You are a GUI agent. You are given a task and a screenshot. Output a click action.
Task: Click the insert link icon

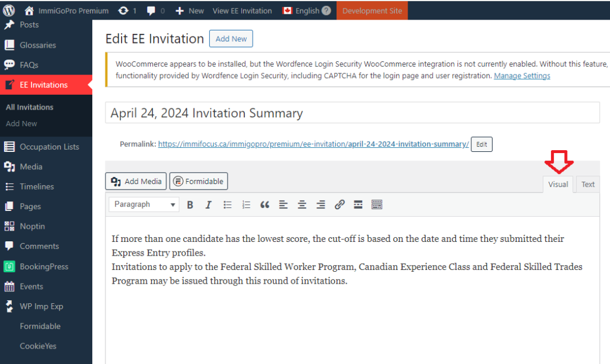click(x=340, y=205)
